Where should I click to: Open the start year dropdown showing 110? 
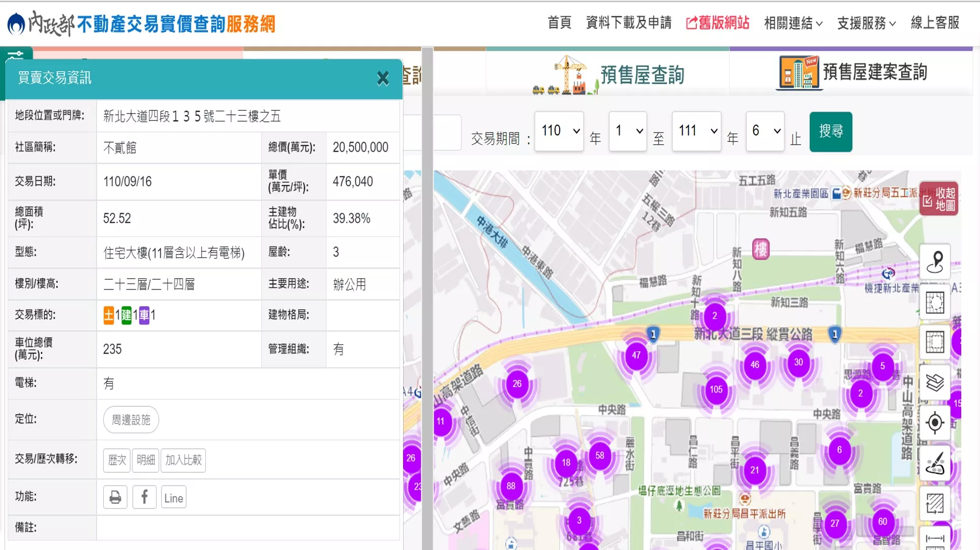559,132
